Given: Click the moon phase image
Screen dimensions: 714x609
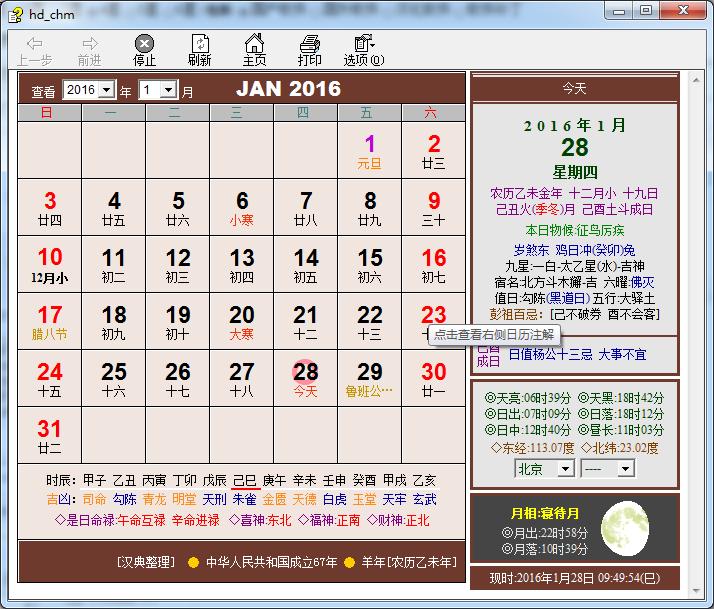Looking at the screenshot, I should coord(625,528).
